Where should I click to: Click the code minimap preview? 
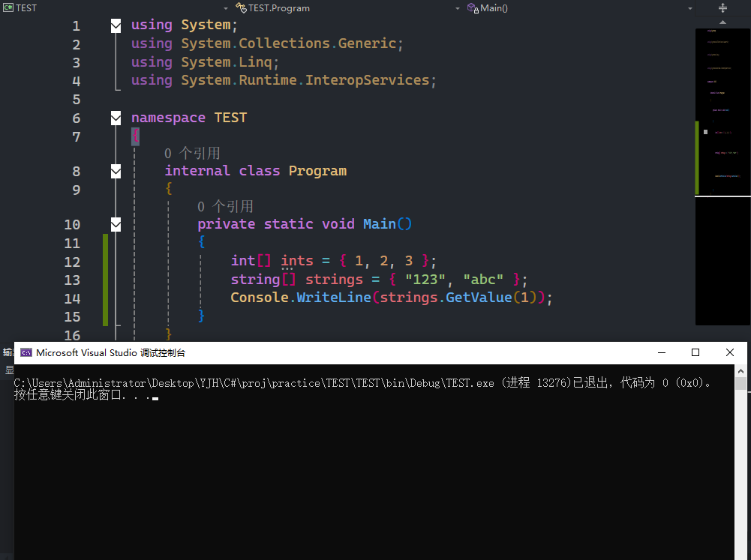pyautogui.click(x=722, y=177)
